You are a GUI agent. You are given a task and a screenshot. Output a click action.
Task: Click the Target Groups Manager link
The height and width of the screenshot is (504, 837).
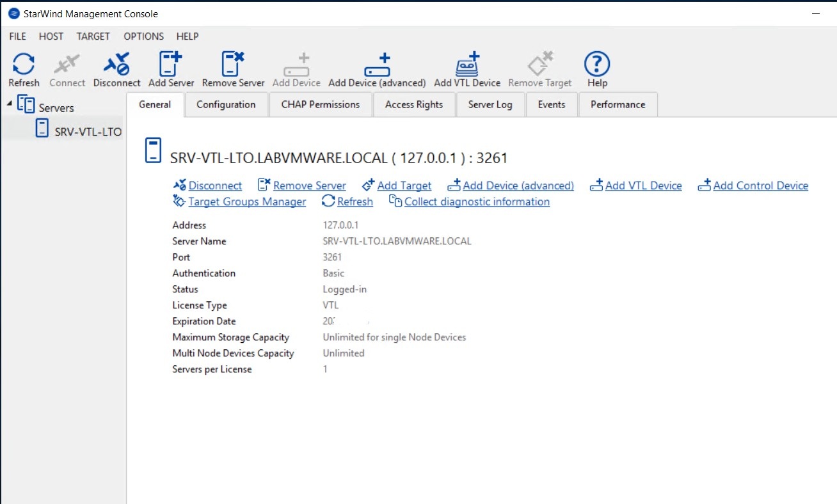pyautogui.click(x=247, y=202)
